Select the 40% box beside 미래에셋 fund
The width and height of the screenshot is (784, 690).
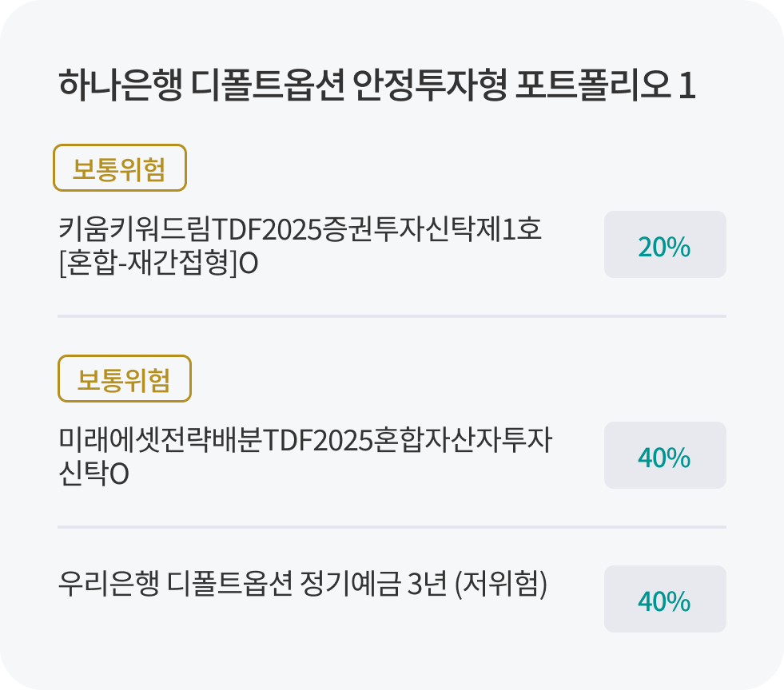[664, 456]
